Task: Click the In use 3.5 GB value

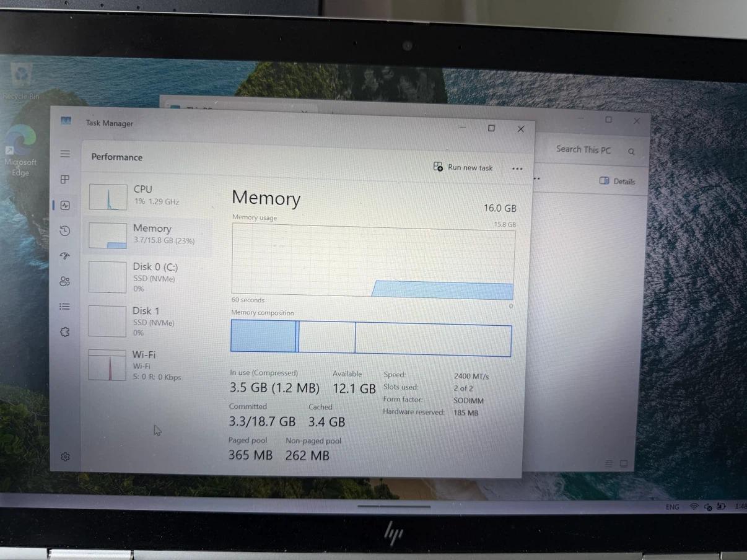Action: [x=274, y=388]
